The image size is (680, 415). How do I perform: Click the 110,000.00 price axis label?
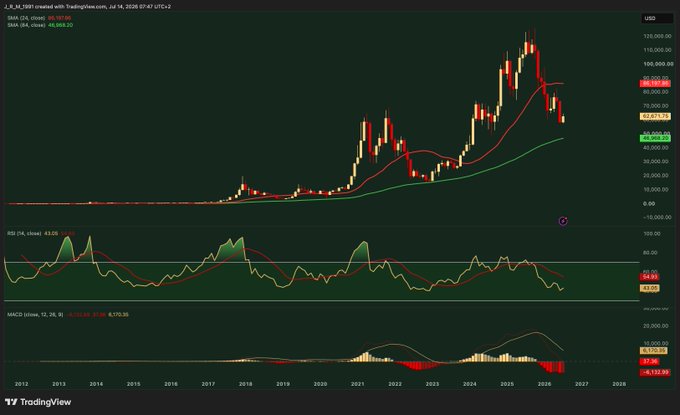tap(657, 50)
